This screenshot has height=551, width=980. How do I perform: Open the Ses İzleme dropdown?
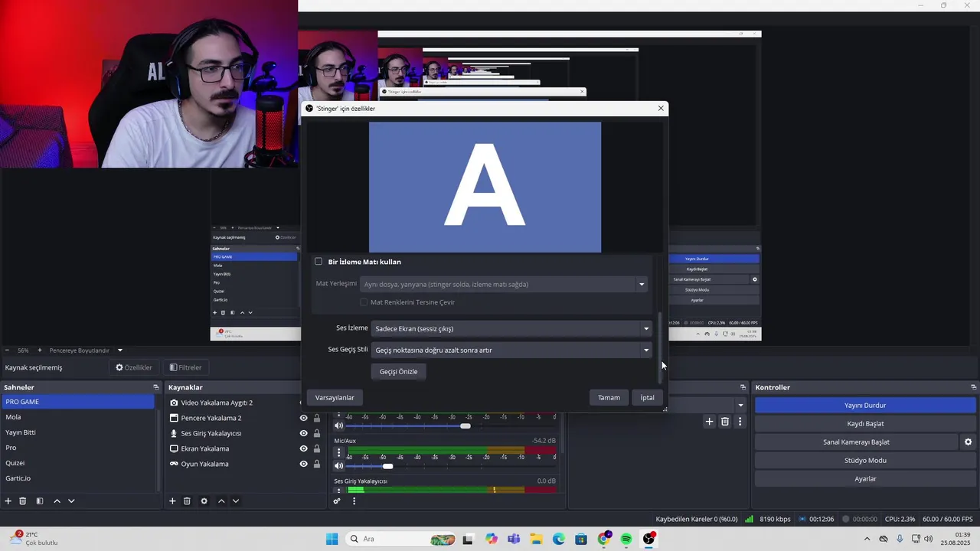tap(511, 329)
